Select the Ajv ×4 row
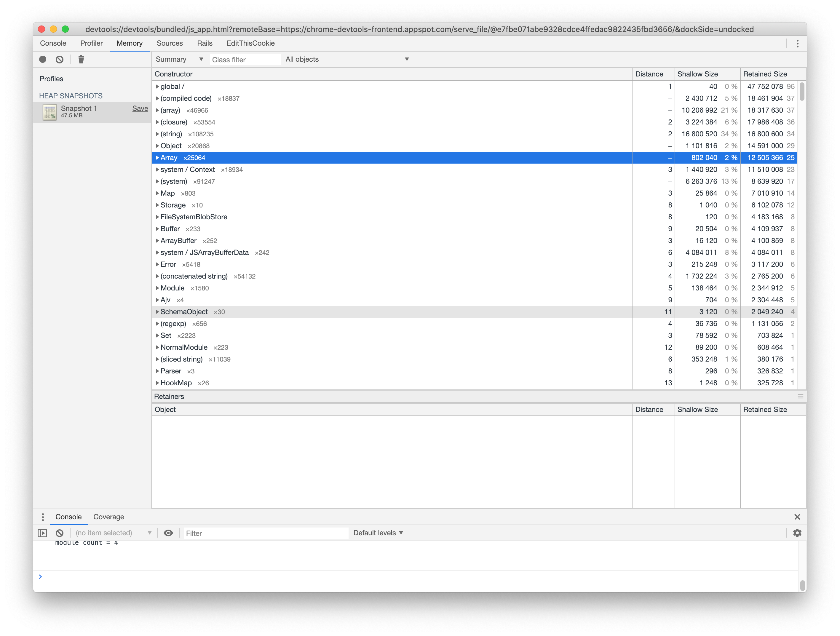Screen dimensions: 840x636 click(474, 300)
